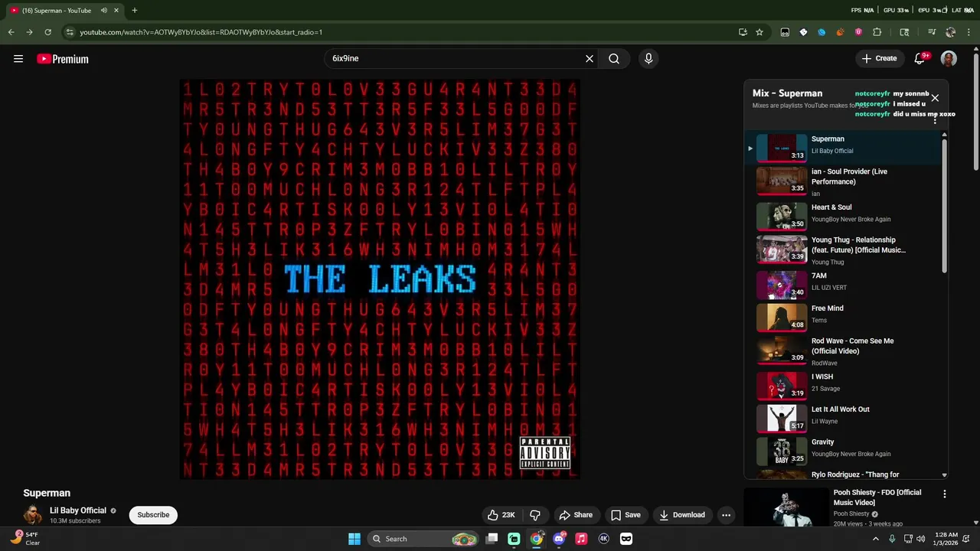Open Chrome three-dot menu

(x=969, y=32)
